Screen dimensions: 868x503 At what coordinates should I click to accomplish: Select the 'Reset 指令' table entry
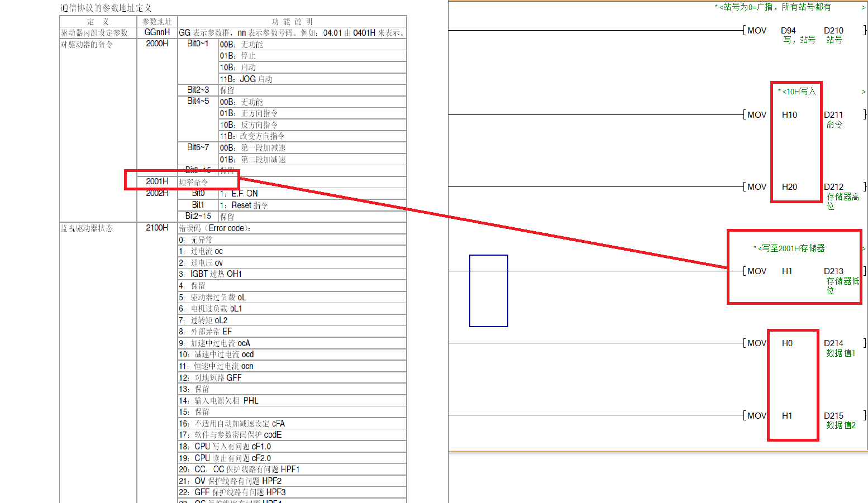pos(249,205)
